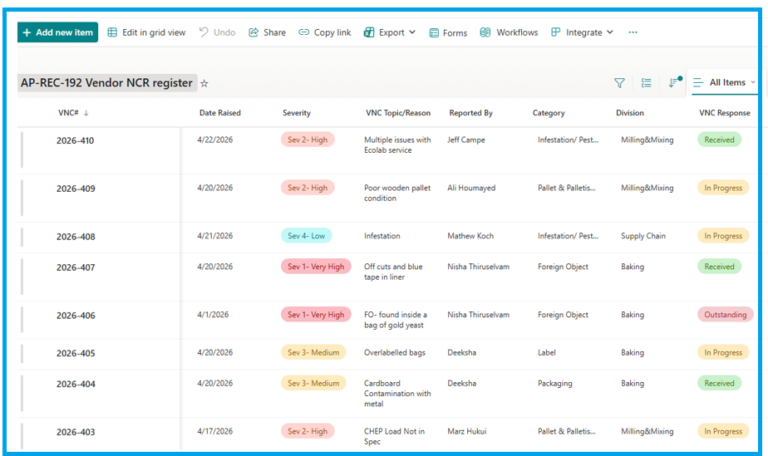Open Workflows from the toolbar
This screenshot has height=456, width=768.
tap(509, 32)
